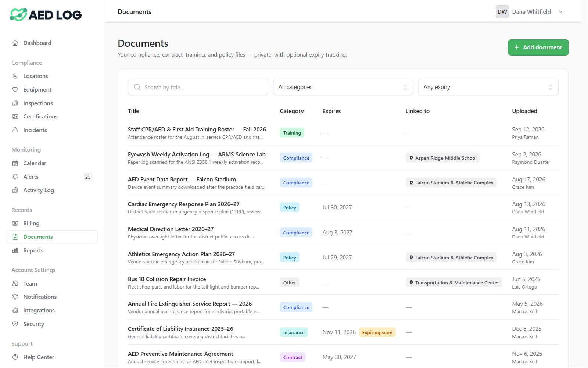The image size is (588, 368).
Task: Click the Integrations puzzle icon
Action: 15,311
